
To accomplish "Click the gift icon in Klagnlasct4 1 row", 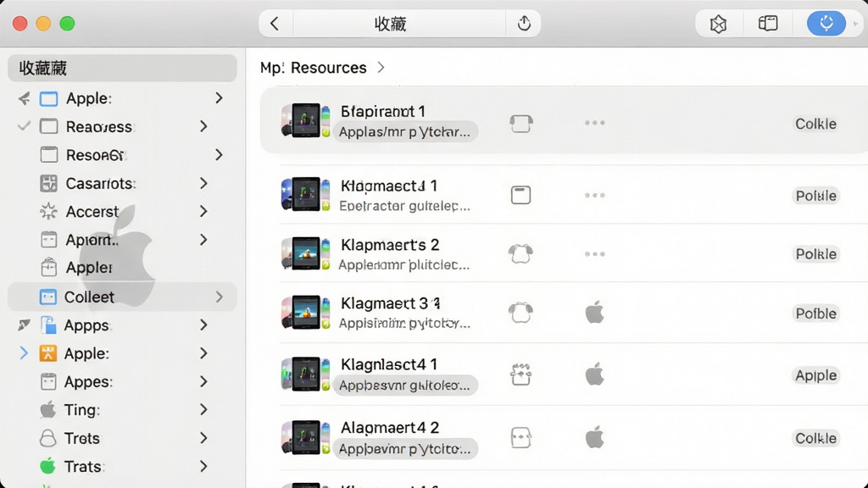I will pyautogui.click(x=521, y=374).
